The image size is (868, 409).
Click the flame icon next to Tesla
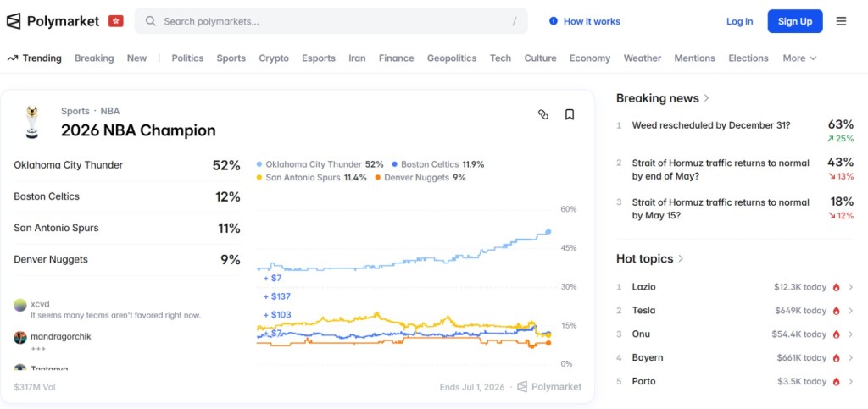pos(836,311)
